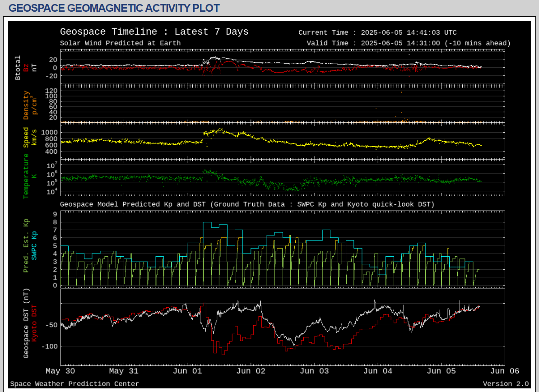Click the Jun 01 date tick label
This screenshot has height=392, width=539.
pyautogui.click(x=187, y=371)
